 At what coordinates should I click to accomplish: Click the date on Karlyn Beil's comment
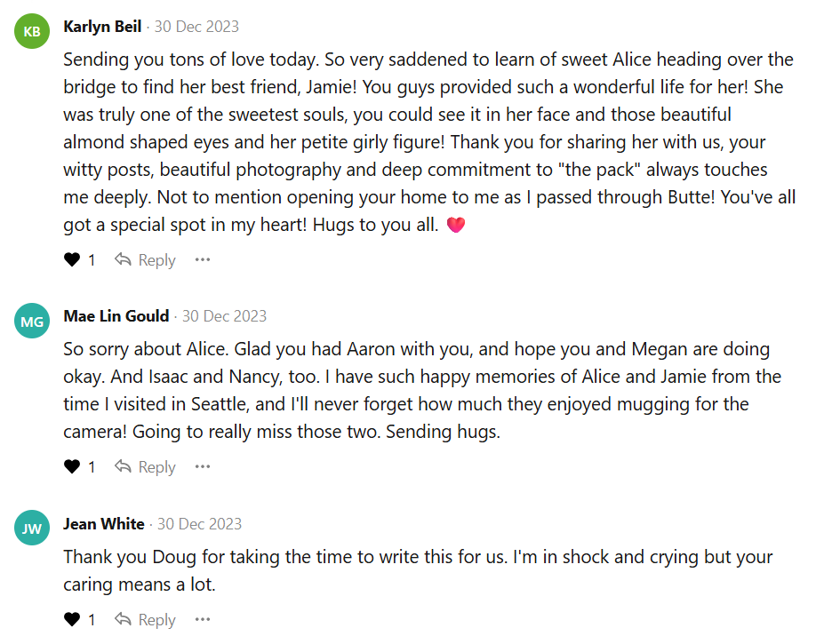(196, 27)
